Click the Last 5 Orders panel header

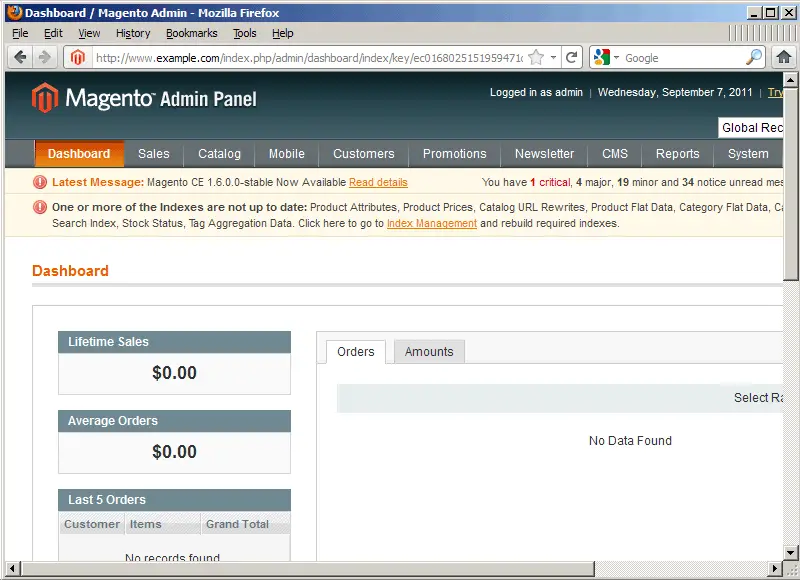point(174,500)
